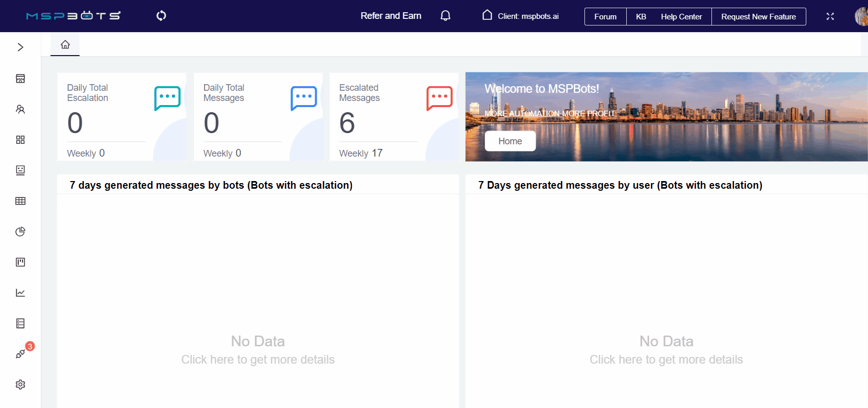Click the Home button on welcome banner

pyautogui.click(x=510, y=141)
